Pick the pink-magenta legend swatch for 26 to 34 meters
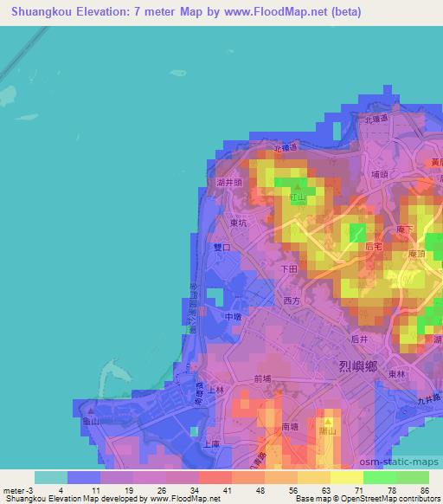 pos(183,477)
